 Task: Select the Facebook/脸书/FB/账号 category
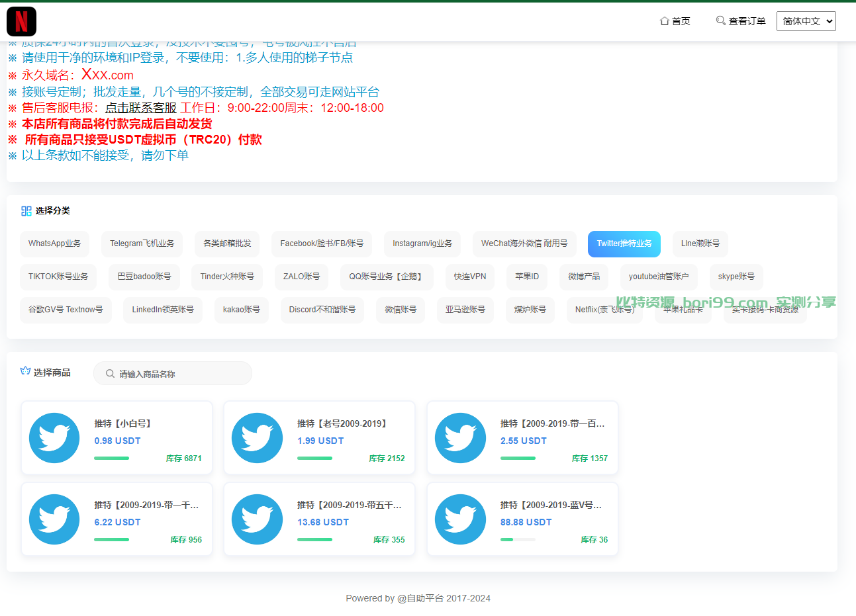tap(322, 243)
